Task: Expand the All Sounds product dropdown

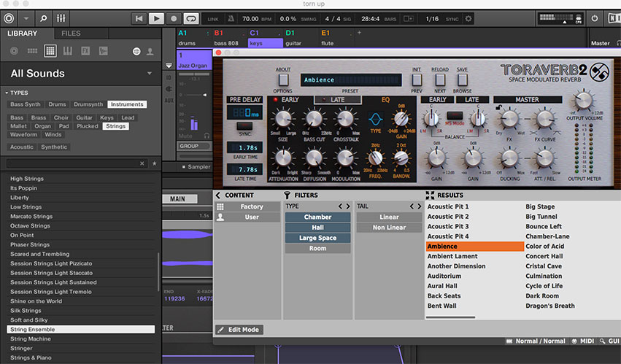Action: point(150,74)
